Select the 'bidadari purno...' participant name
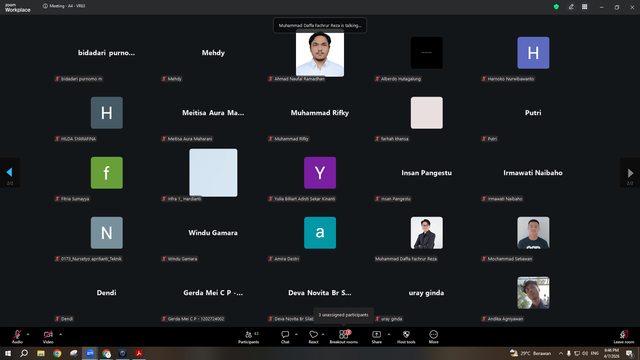Image resolution: width=640 pixels, height=360 pixels. tap(107, 53)
